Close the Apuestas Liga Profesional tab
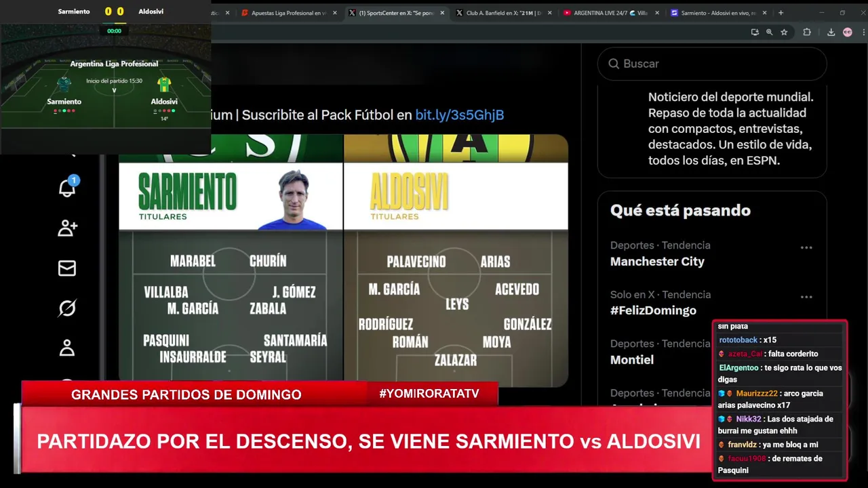This screenshot has width=868, height=488. tap(334, 13)
